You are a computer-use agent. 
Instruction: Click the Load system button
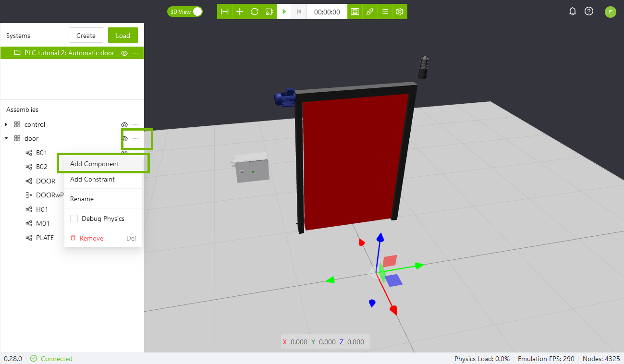coord(123,36)
